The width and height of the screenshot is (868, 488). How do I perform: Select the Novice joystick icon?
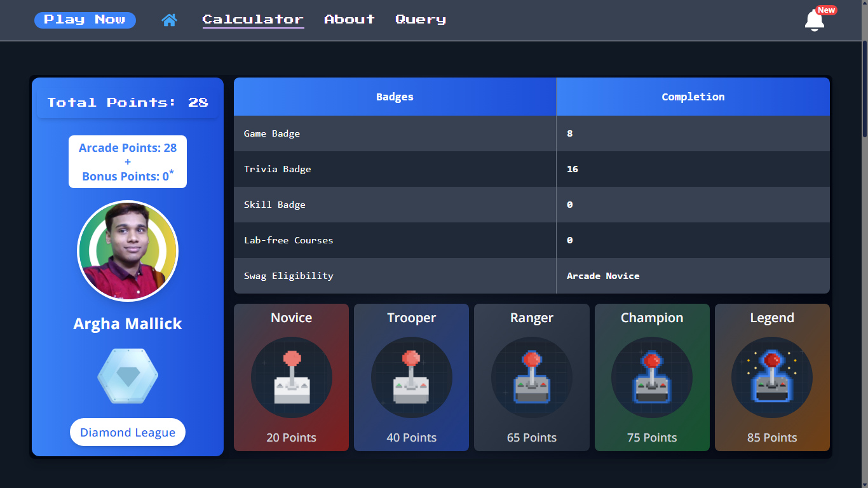[291, 377]
